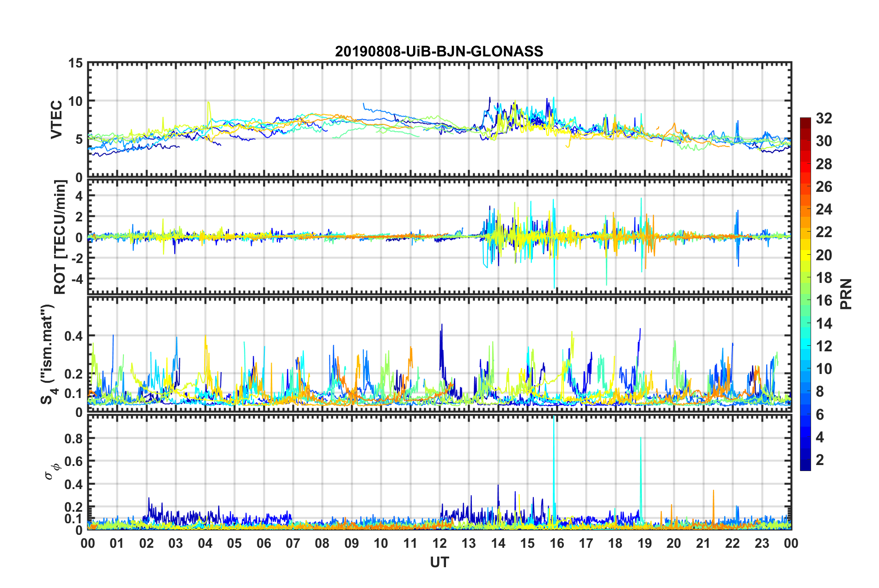Click x-axis tick label 02

coord(146,544)
